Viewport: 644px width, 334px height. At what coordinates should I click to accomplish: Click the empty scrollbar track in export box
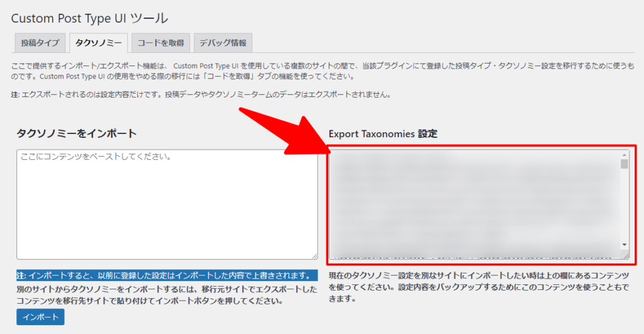click(625, 208)
